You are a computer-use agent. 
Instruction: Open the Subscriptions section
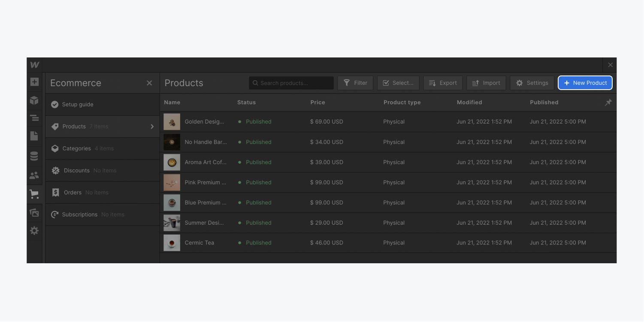coord(103,214)
